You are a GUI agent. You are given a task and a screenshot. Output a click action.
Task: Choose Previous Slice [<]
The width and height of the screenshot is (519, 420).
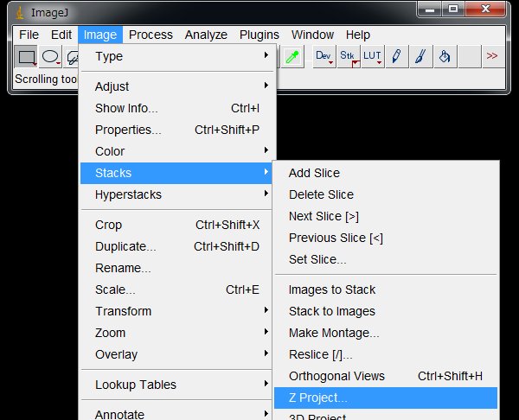point(386,238)
